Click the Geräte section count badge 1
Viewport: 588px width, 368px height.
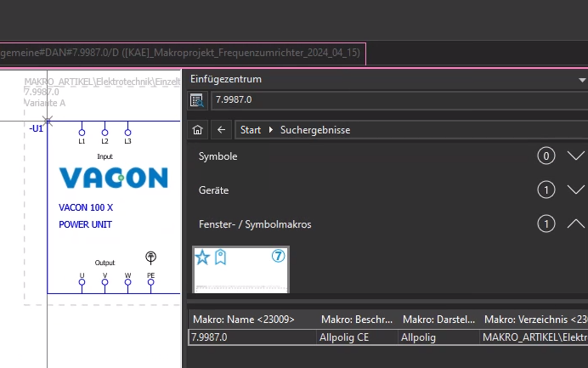(546, 190)
